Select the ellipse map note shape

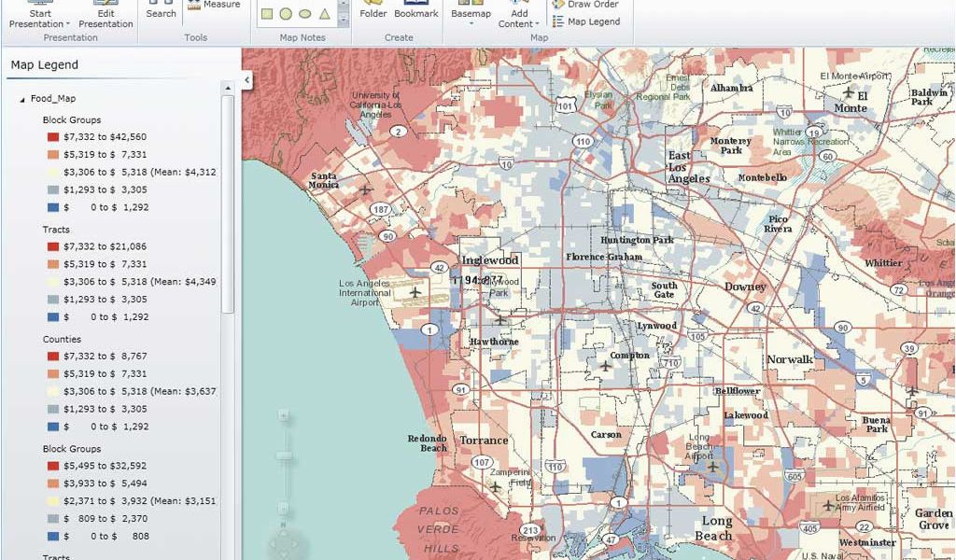click(x=305, y=13)
